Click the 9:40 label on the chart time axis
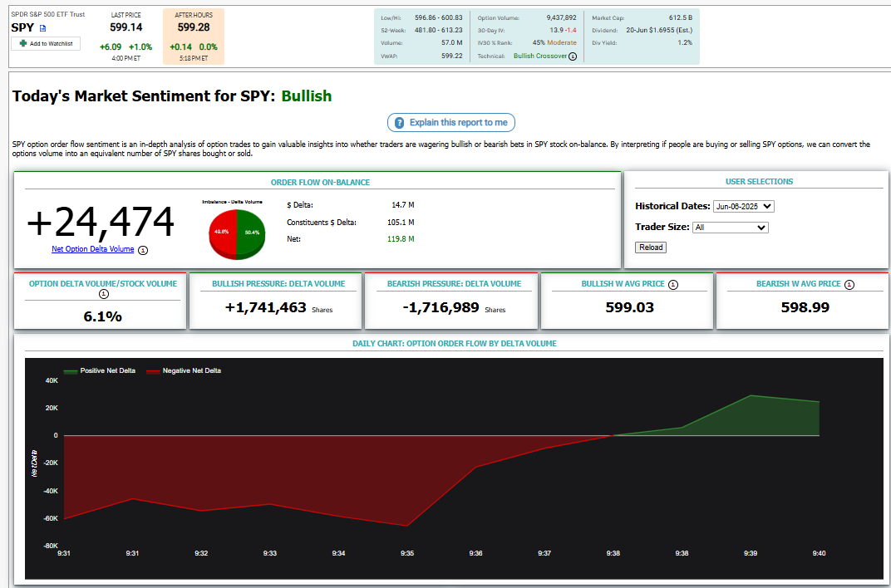 [819, 553]
